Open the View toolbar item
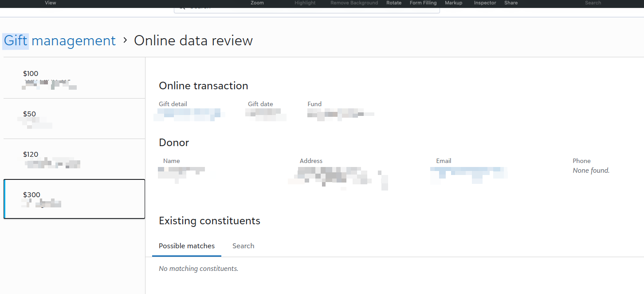Screen dimensions: 644x294 pyautogui.click(x=51, y=3)
